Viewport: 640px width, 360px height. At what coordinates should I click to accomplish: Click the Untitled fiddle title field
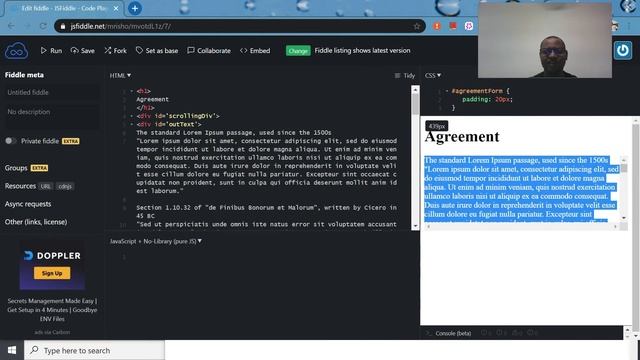coord(51,93)
